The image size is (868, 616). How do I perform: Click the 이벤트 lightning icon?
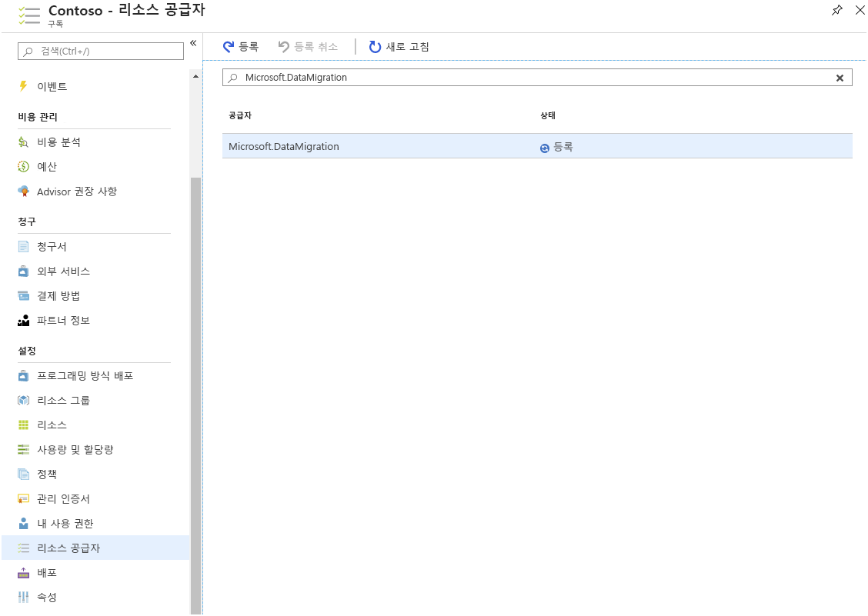point(23,86)
